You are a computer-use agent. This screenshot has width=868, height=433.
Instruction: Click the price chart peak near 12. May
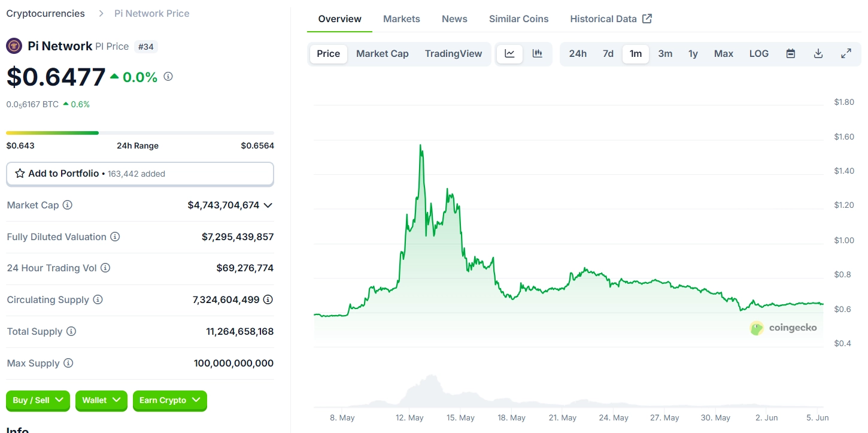[x=421, y=145]
